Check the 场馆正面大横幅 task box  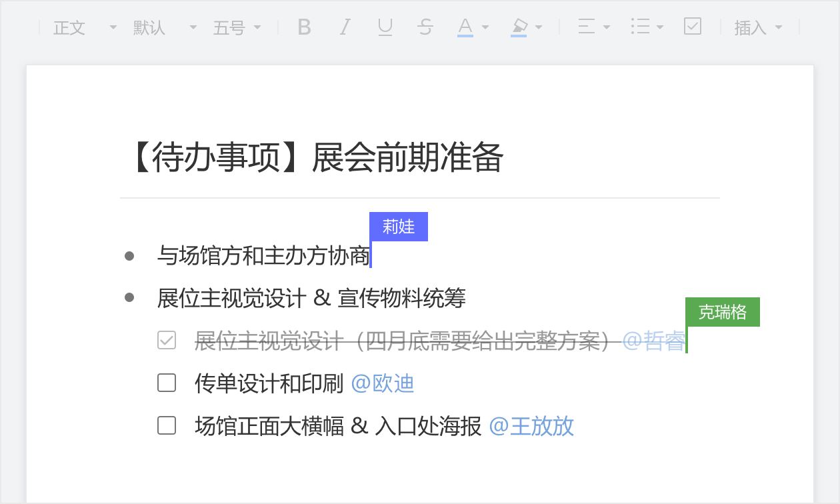(x=167, y=425)
